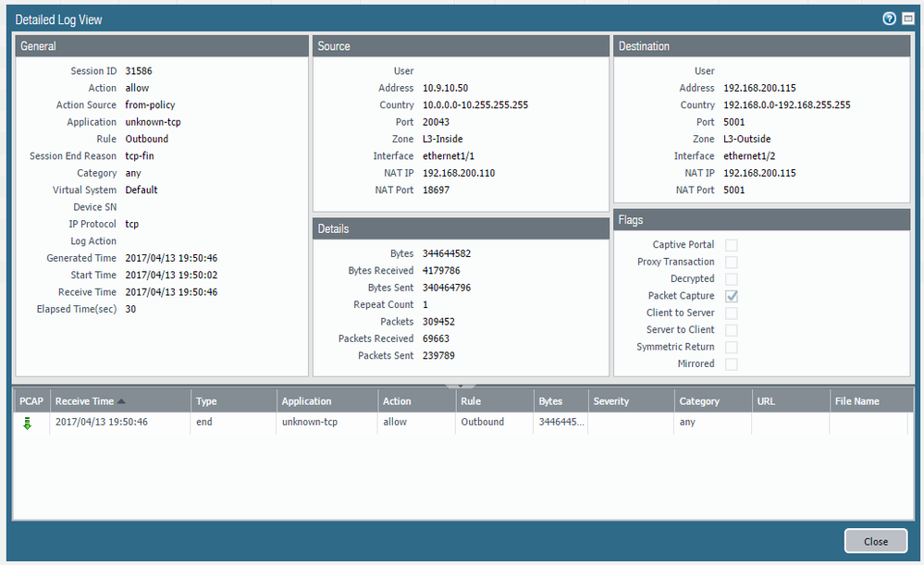Toggle the Proxy Transaction checkbox
The width and height of the screenshot is (924, 565).
pos(732,262)
